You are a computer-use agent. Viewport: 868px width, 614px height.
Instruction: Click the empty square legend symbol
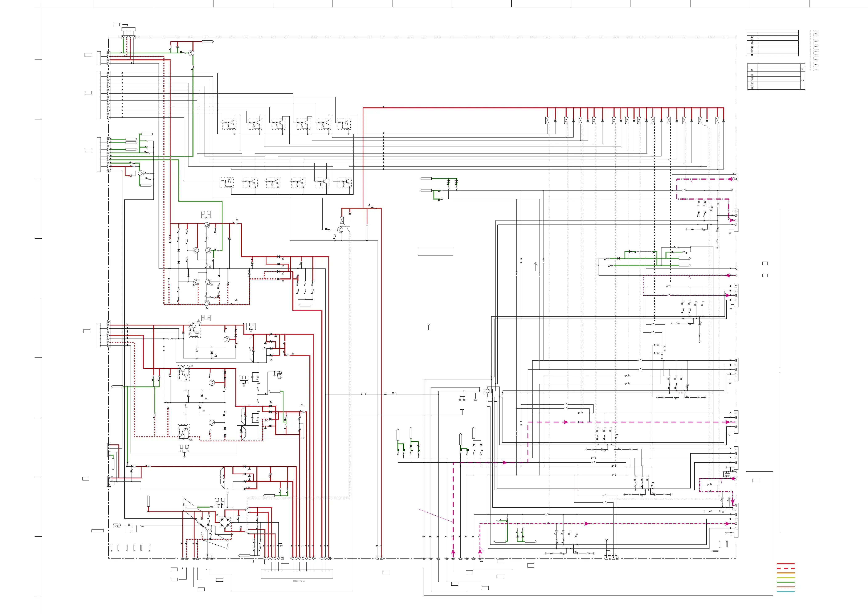tap(752, 50)
